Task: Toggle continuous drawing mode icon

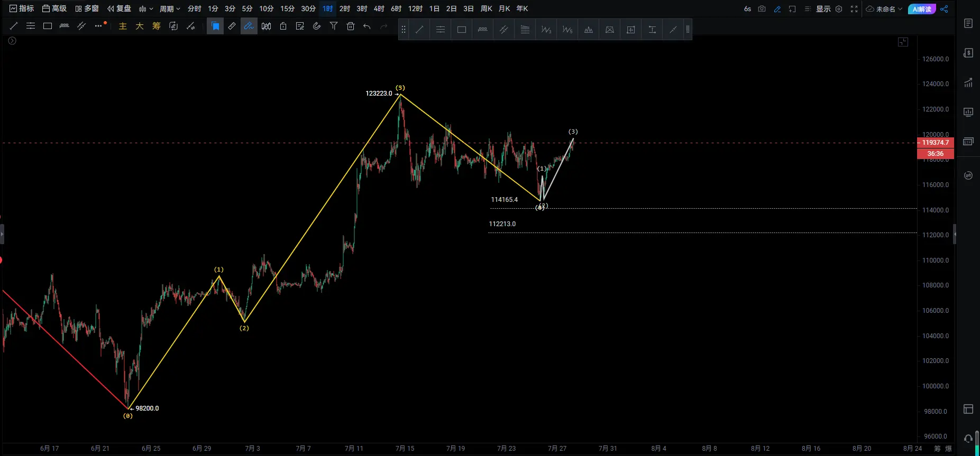Action: (x=173, y=26)
